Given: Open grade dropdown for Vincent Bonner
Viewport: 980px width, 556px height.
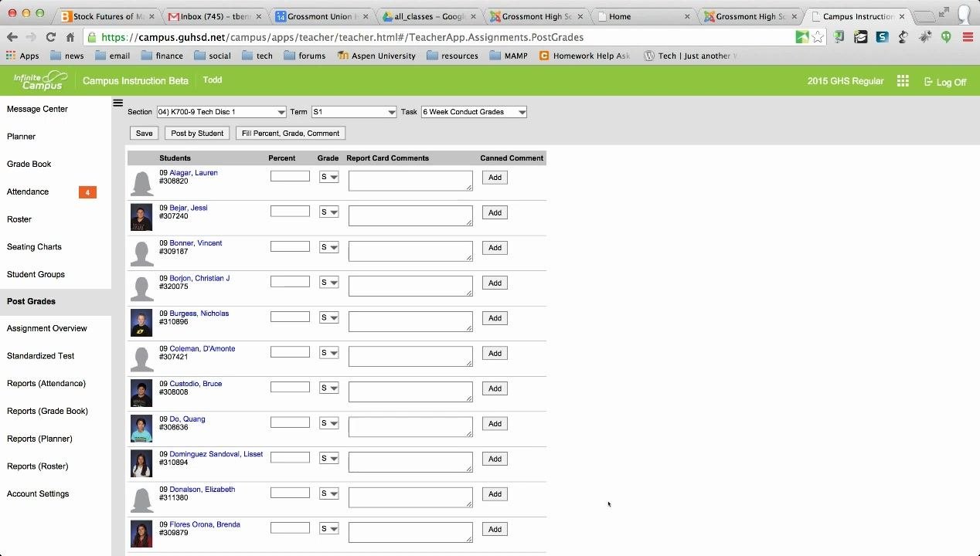Looking at the screenshot, I should (x=328, y=247).
